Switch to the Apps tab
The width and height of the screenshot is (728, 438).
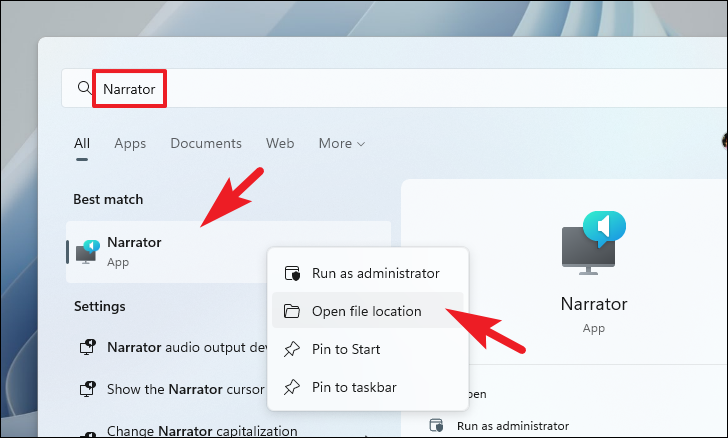(130, 144)
